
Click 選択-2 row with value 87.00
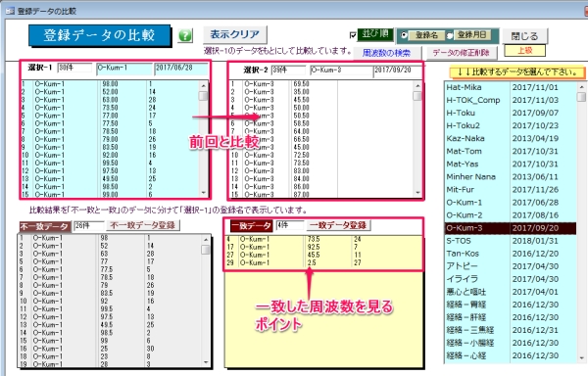pos(321,195)
